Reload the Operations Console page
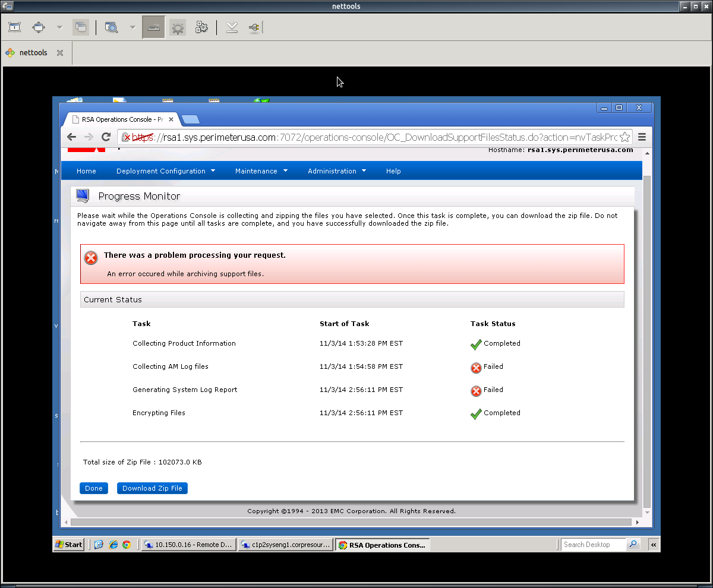The height and width of the screenshot is (588, 713). tap(106, 137)
